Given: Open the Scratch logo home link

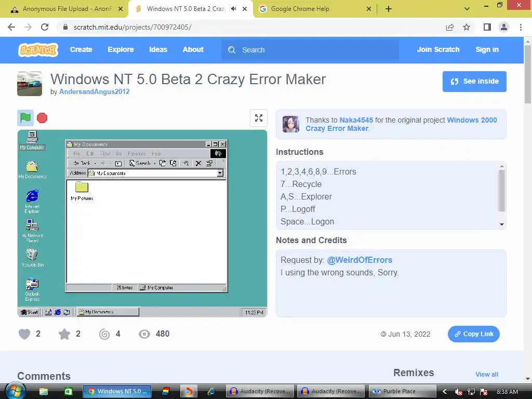Looking at the screenshot, I should click(38, 50).
